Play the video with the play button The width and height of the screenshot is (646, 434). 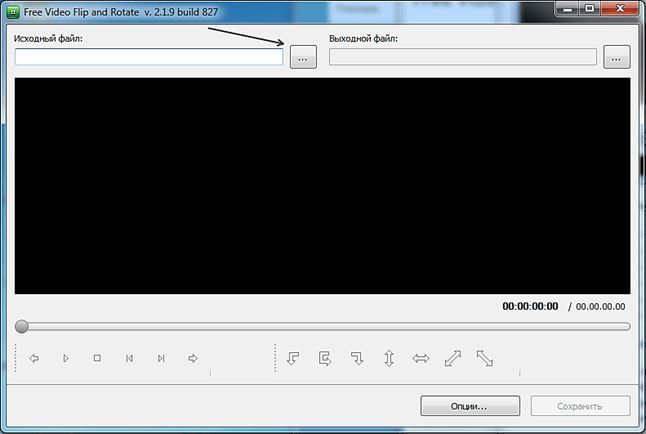(66, 358)
